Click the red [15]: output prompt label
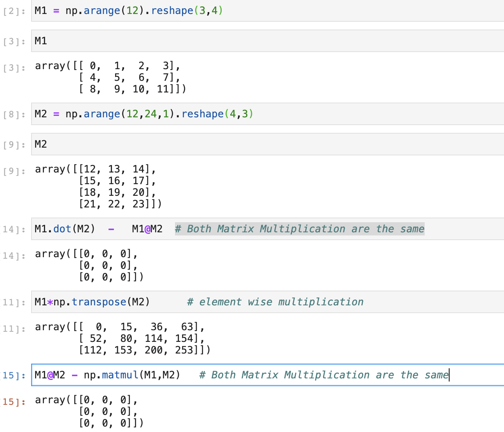 (13, 402)
